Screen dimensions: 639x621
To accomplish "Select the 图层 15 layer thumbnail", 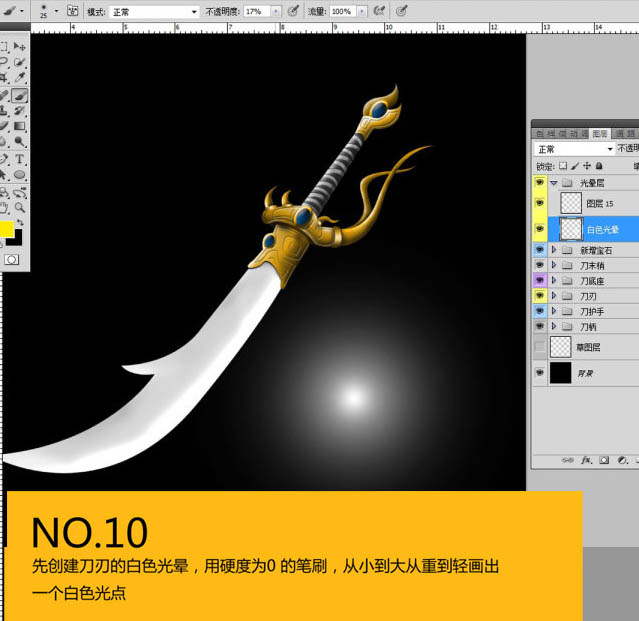I will pos(571,203).
